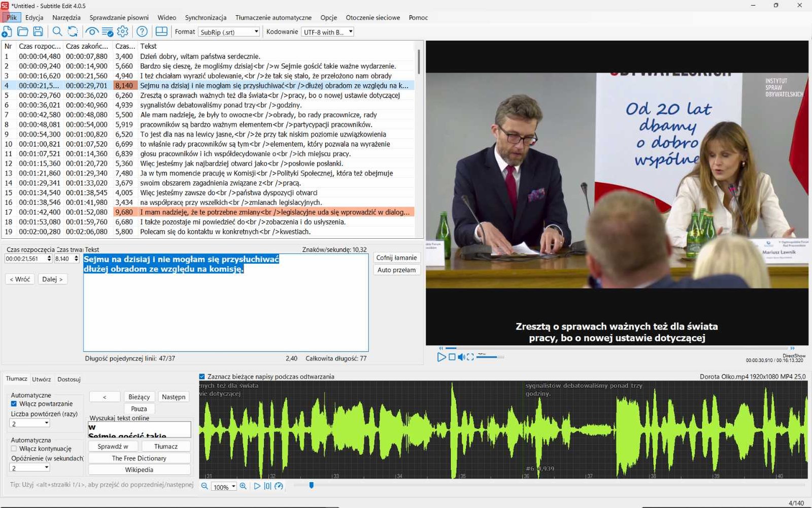Open the Replace tool icon
The height and width of the screenshot is (508, 812).
(x=73, y=31)
